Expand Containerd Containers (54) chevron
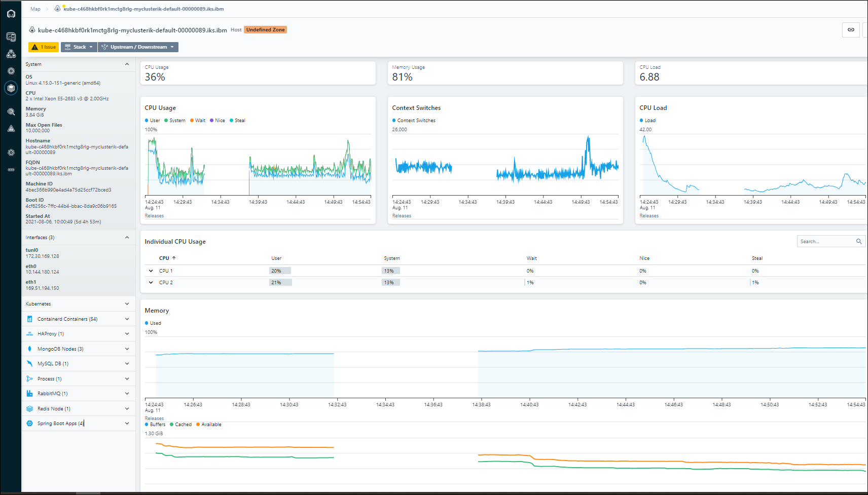This screenshot has height=495, width=868. (x=127, y=319)
